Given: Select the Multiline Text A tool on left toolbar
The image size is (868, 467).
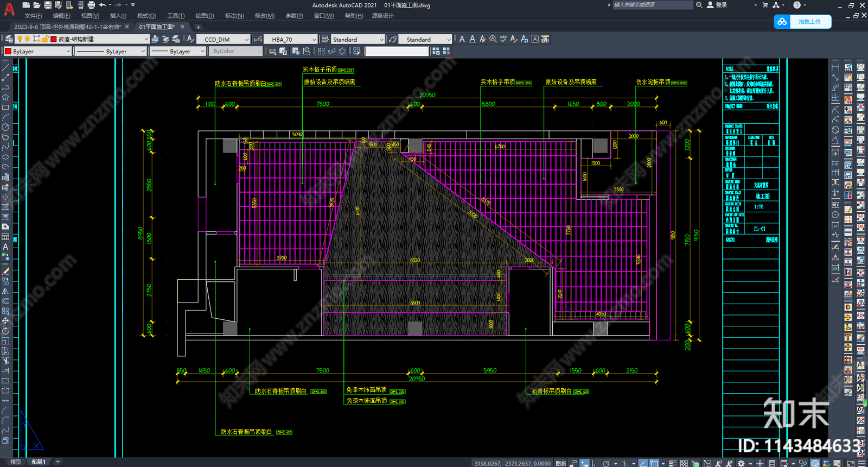Looking at the screenshot, I should [x=5, y=247].
